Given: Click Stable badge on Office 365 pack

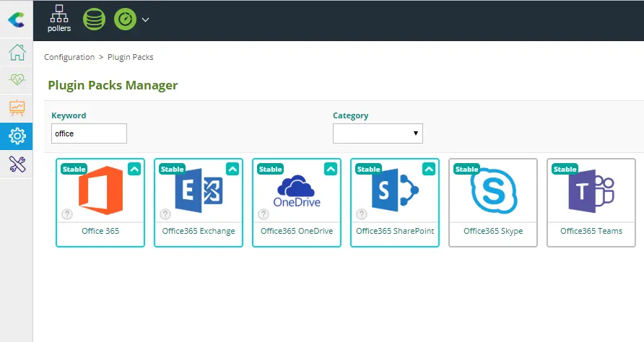Looking at the screenshot, I should [74, 169].
